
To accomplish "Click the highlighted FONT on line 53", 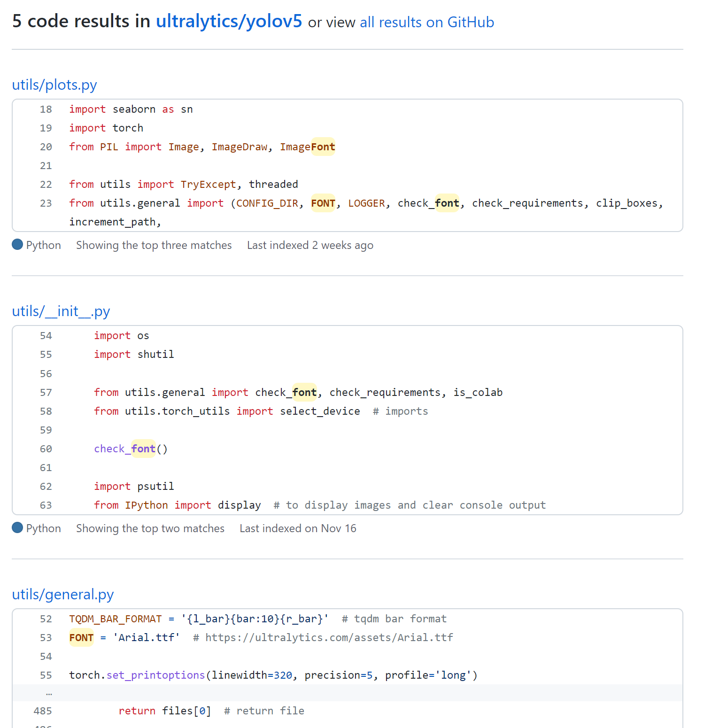I will pyautogui.click(x=81, y=637).
